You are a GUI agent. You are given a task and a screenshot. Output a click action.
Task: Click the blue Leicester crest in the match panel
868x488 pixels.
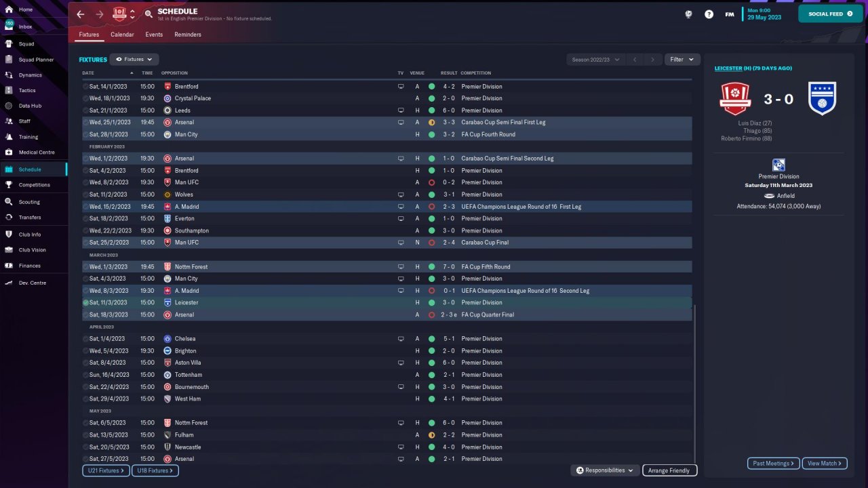pyautogui.click(x=822, y=99)
